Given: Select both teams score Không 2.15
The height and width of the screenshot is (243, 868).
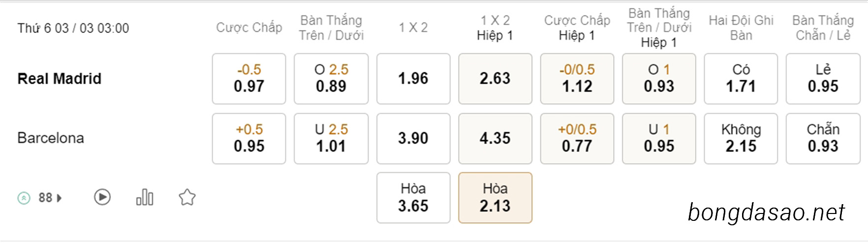Looking at the screenshot, I should pos(741,139).
